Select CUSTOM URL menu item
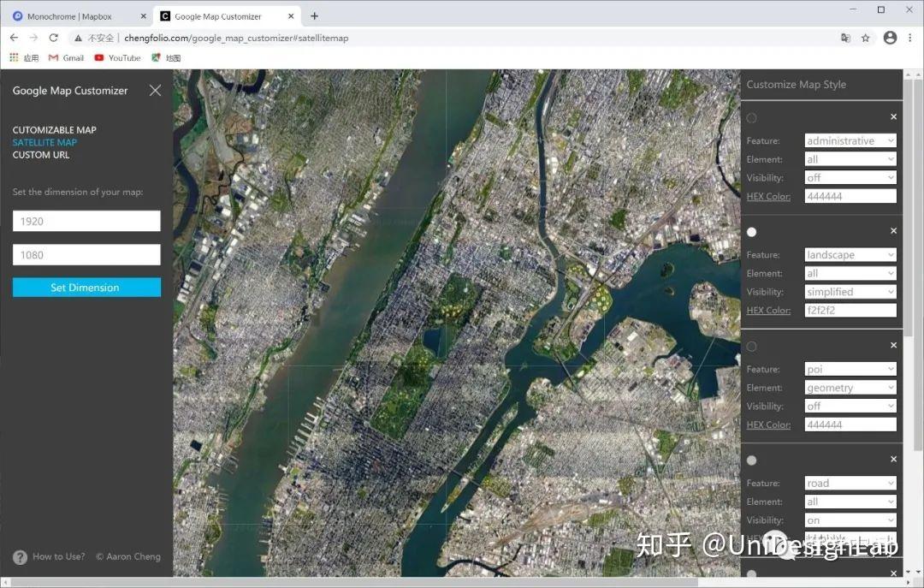This screenshot has height=588, width=924. (41, 155)
